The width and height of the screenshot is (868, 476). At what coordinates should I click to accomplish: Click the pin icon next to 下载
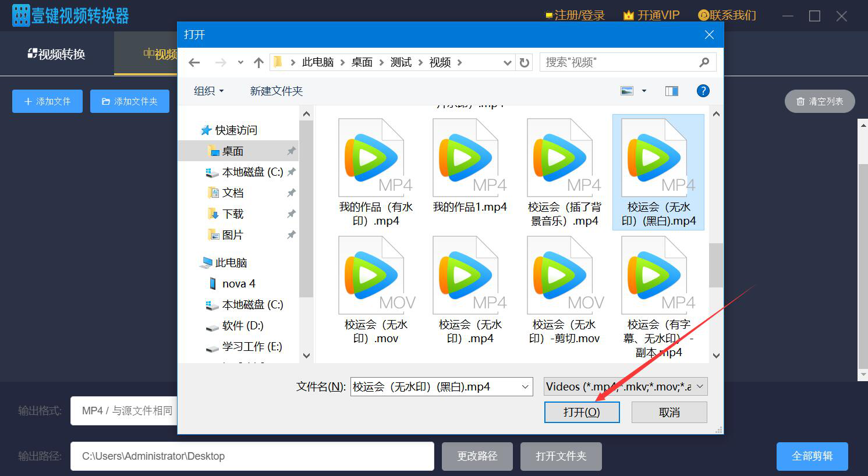click(291, 214)
